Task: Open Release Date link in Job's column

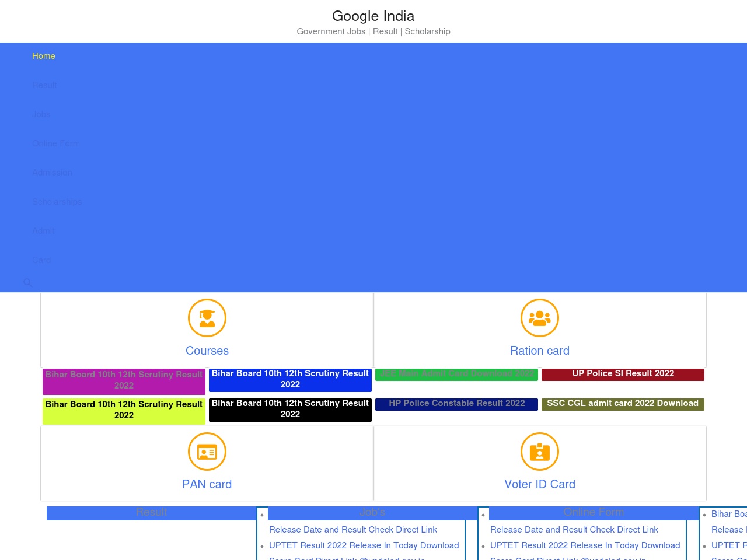Action: [353, 530]
